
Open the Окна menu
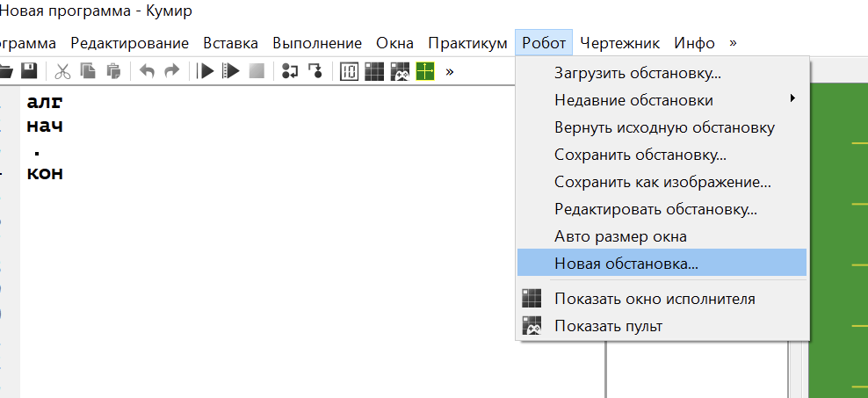[394, 43]
